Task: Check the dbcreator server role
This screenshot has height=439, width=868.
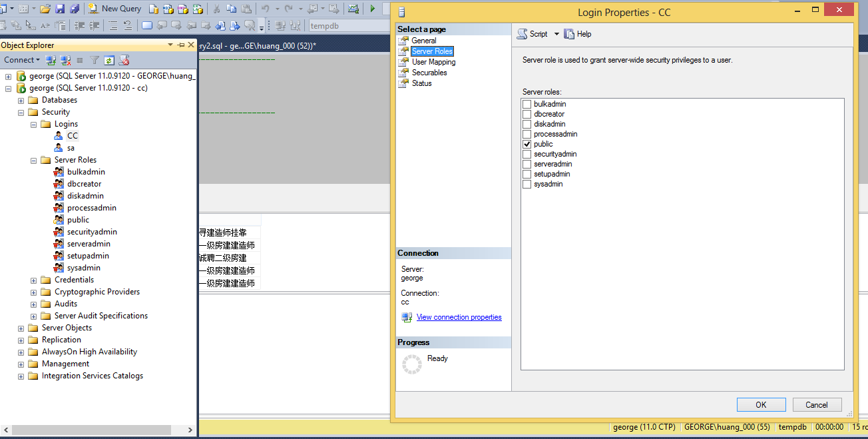Action: [x=527, y=114]
